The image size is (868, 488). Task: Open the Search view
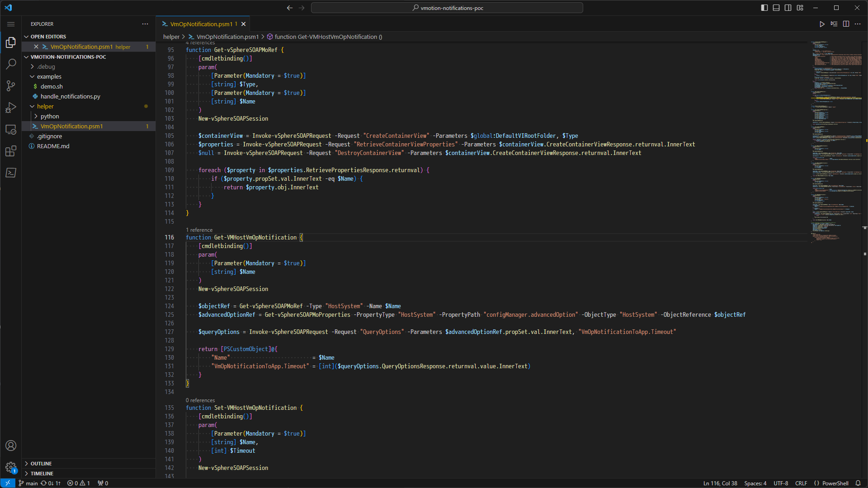[11, 64]
